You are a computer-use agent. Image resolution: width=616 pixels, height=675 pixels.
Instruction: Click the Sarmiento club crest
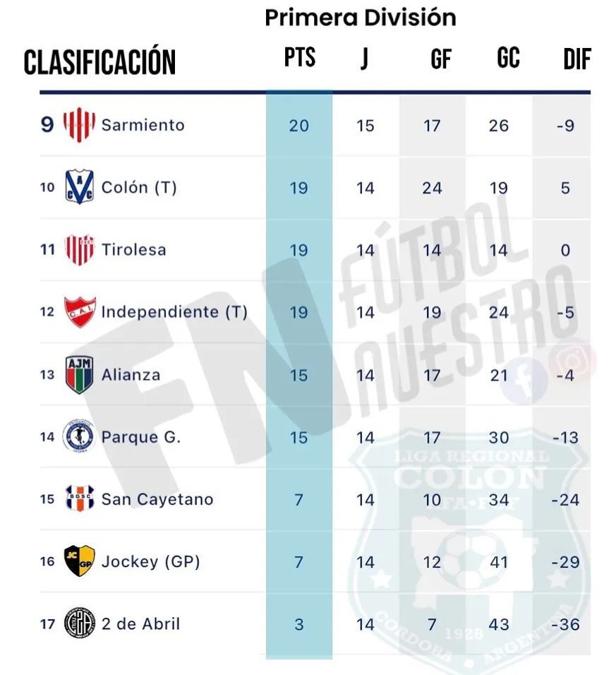(x=79, y=126)
